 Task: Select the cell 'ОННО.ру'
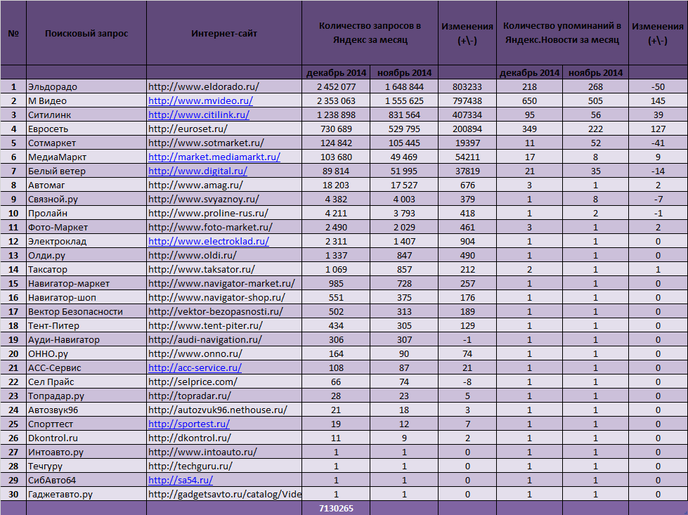pos(86,354)
